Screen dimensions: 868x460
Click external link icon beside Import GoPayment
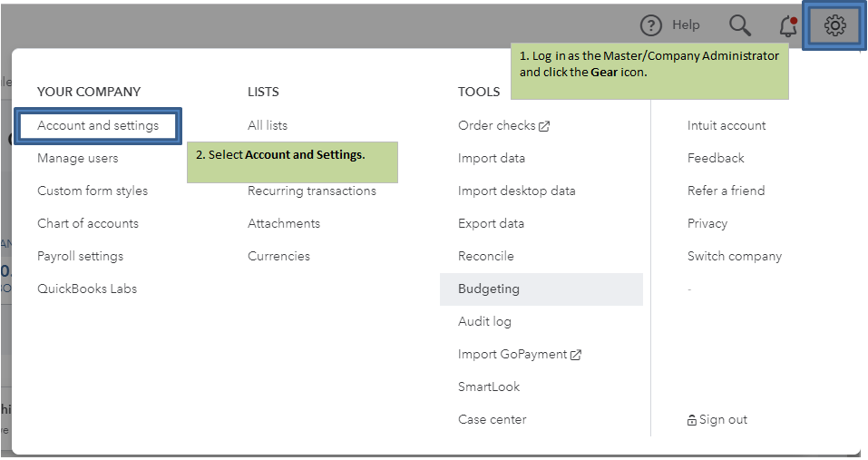tap(576, 355)
